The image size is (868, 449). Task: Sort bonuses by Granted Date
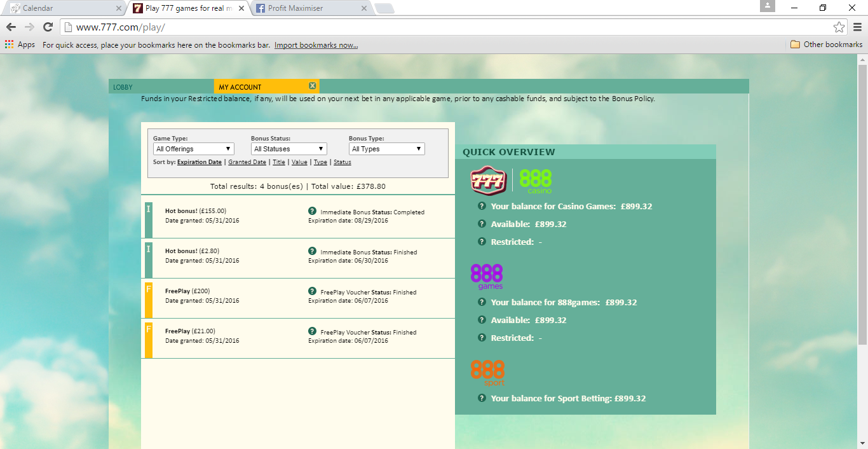point(247,162)
